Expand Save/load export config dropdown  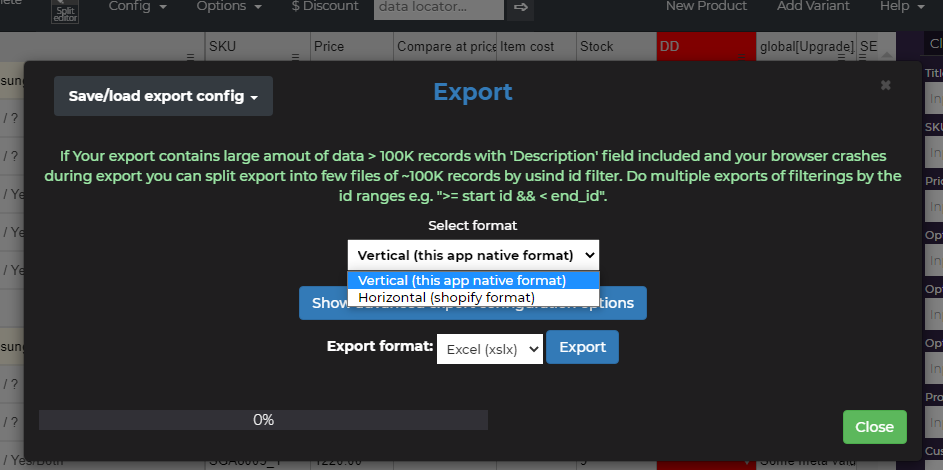click(163, 96)
